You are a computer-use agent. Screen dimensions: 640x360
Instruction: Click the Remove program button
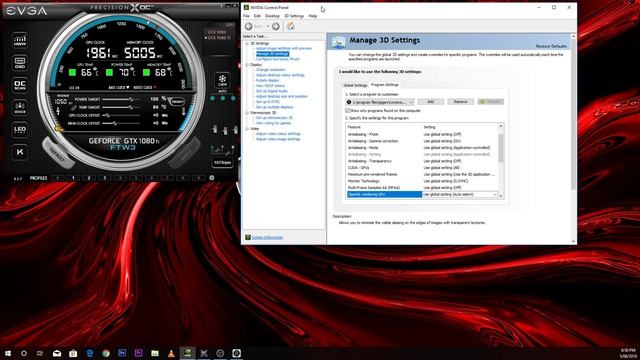coord(460,102)
